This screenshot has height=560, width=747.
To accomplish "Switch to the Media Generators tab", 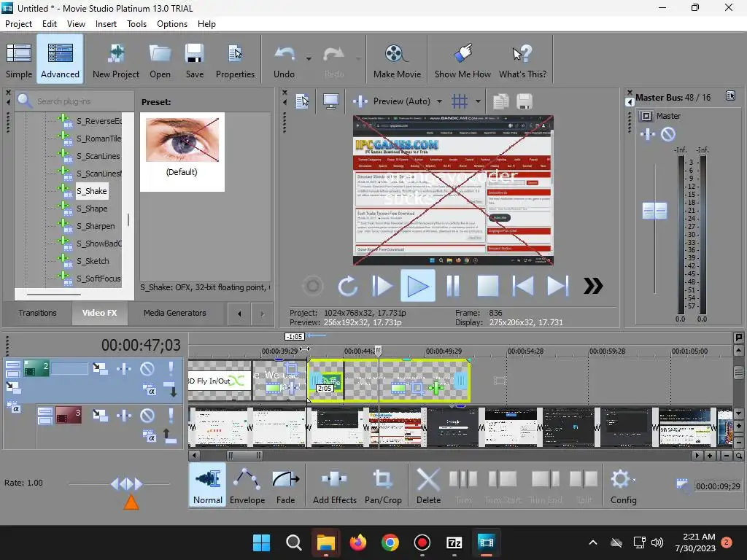I will pos(175,313).
